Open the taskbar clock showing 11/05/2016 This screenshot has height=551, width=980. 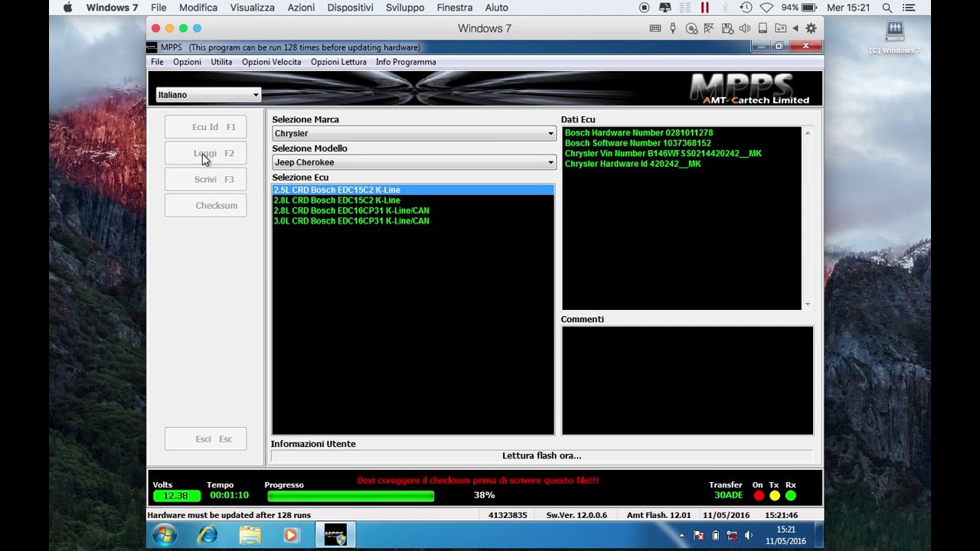point(786,535)
